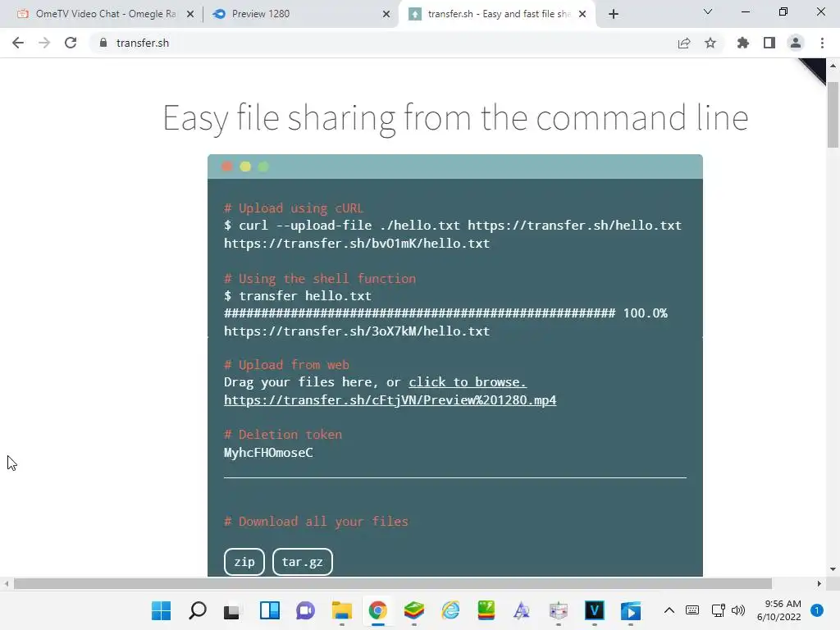840x630 pixels.
Task: Close the Preview 1280 tab
Action: click(x=386, y=15)
